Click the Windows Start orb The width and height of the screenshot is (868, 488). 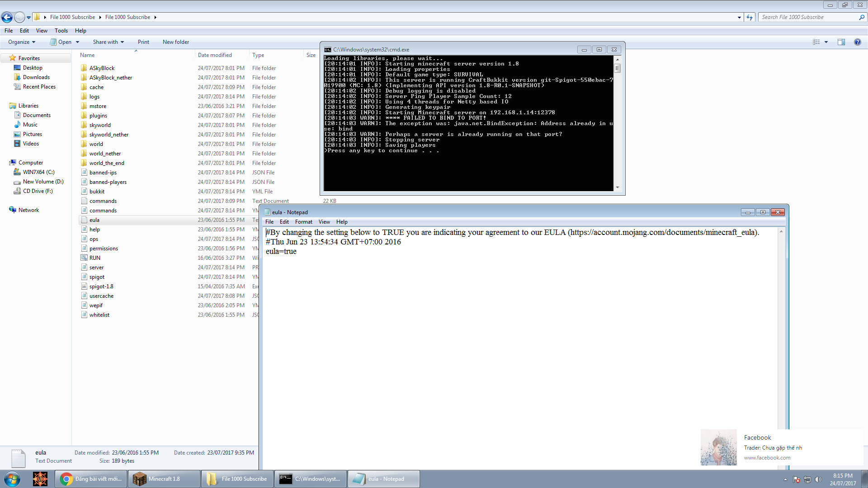[x=12, y=479]
